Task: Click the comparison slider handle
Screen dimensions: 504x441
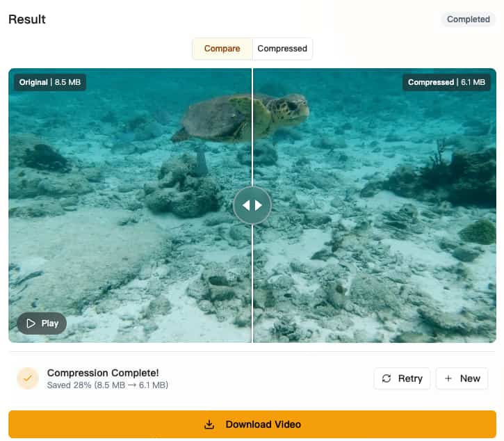Action: (252, 205)
